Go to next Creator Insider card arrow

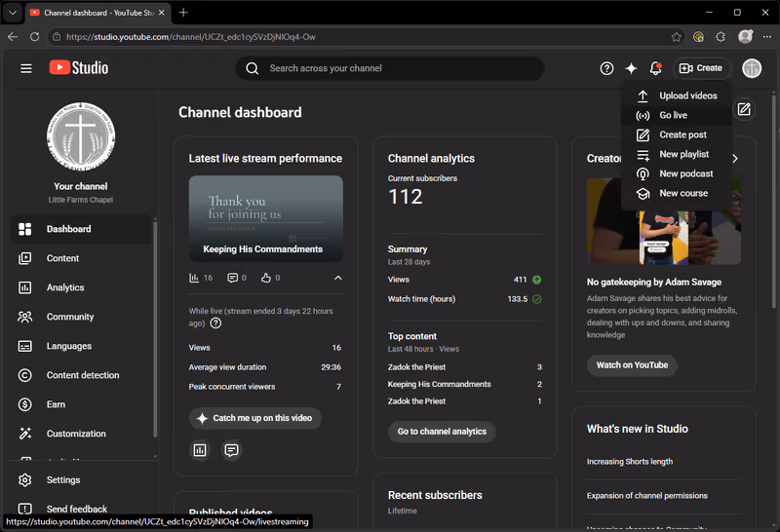pos(735,159)
